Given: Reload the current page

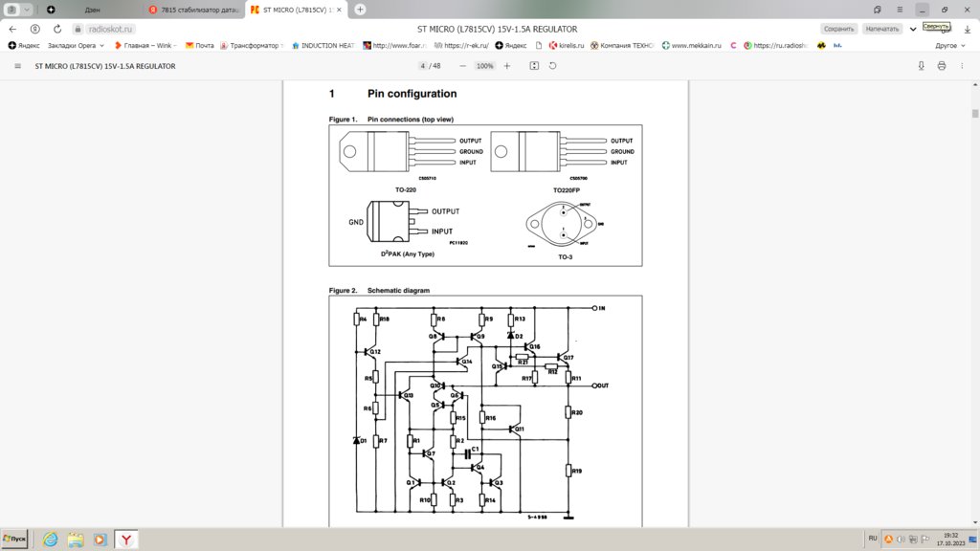Looking at the screenshot, I should (56, 29).
